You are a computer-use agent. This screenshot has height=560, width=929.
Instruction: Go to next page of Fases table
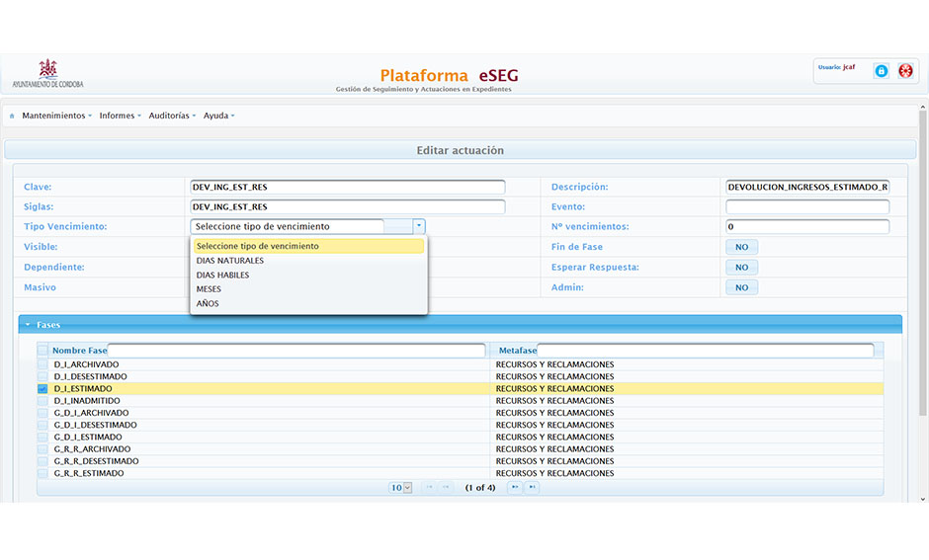click(x=514, y=488)
